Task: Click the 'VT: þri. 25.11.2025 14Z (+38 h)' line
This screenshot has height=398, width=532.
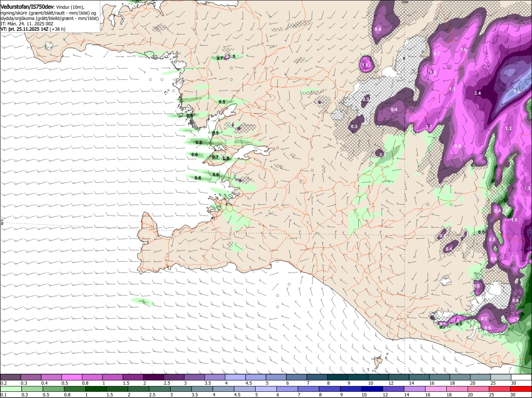Action: pyautogui.click(x=33, y=29)
